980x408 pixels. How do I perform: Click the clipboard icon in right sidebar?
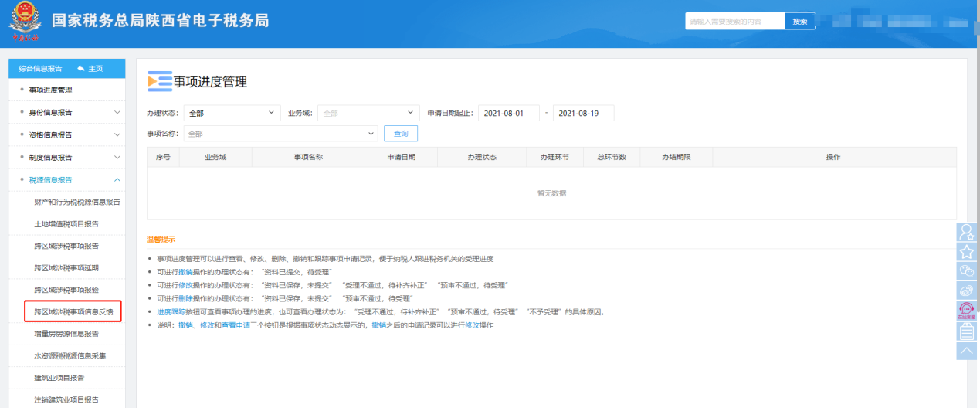(966, 331)
